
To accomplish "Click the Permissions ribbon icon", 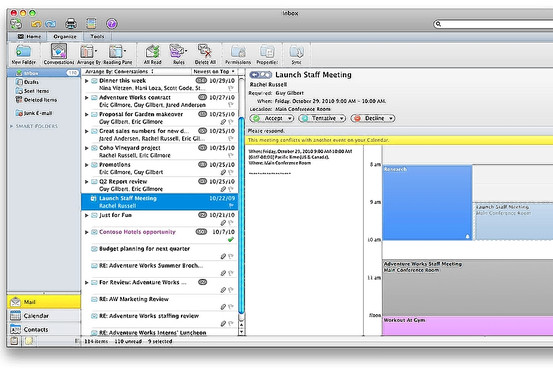I will (x=238, y=54).
